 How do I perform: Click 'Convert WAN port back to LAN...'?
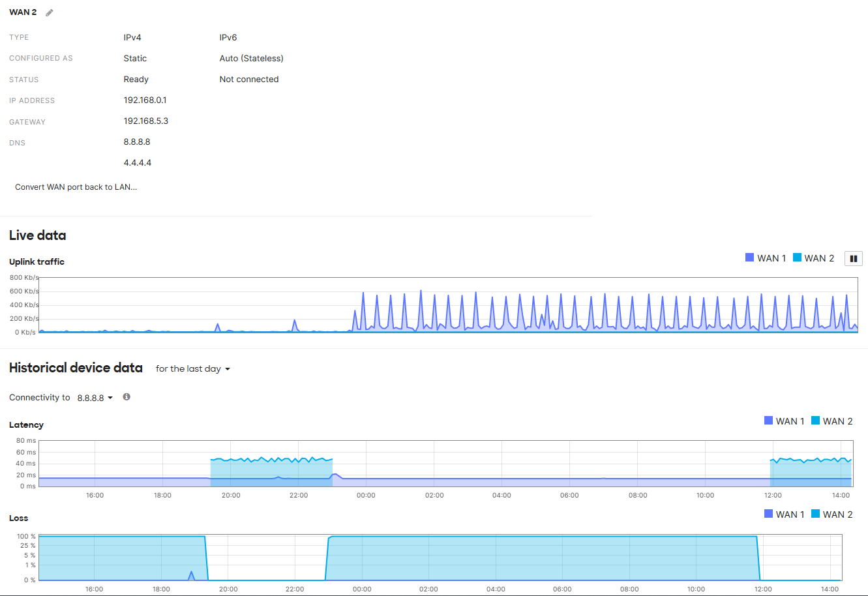(x=76, y=186)
